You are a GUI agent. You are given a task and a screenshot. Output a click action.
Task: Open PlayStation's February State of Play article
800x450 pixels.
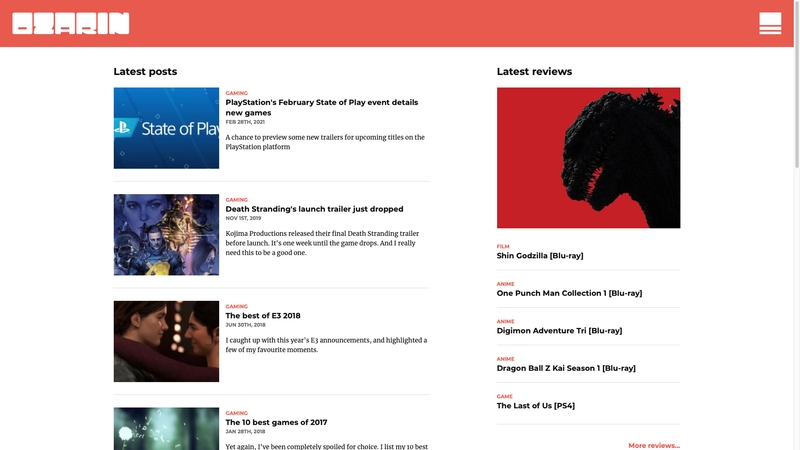(x=322, y=108)
